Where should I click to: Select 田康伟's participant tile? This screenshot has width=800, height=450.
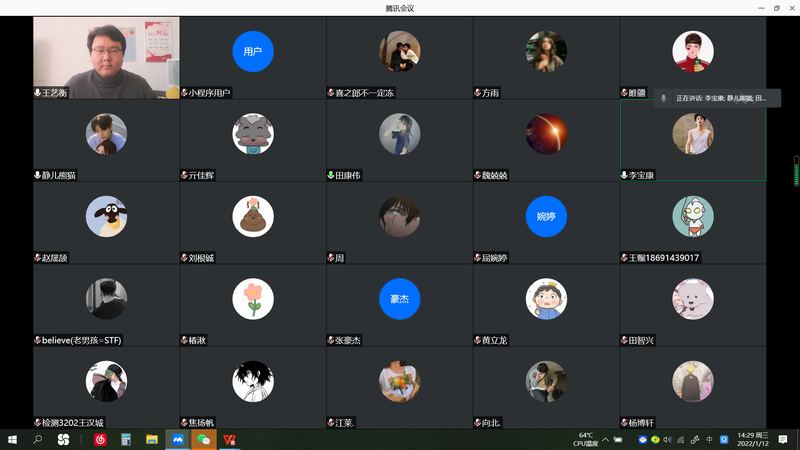[x=399, y=140]
